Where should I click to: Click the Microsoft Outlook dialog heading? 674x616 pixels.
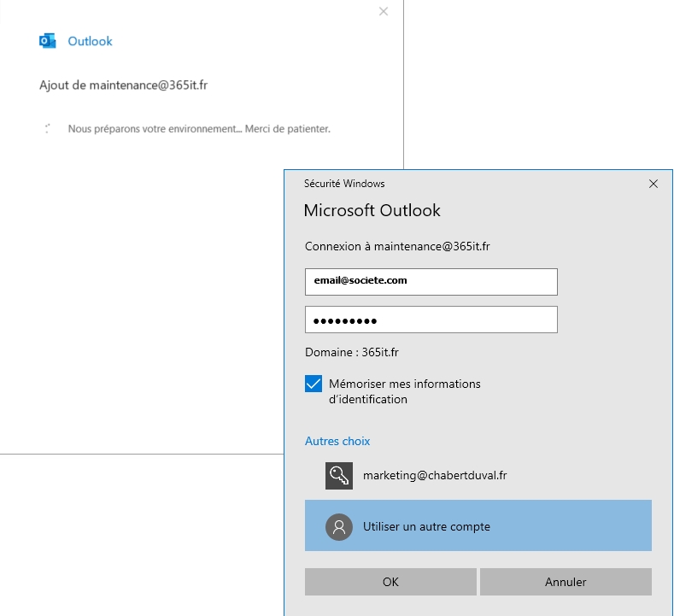(x=372, y=210)
